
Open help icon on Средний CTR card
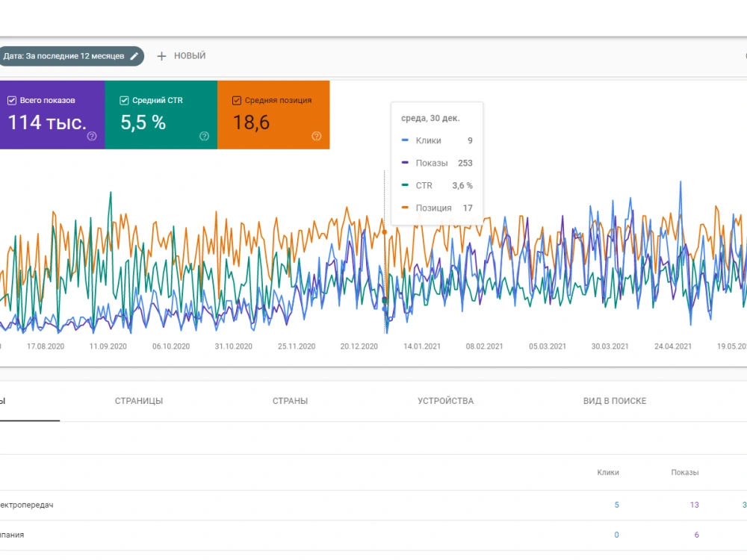pos(205,136)
